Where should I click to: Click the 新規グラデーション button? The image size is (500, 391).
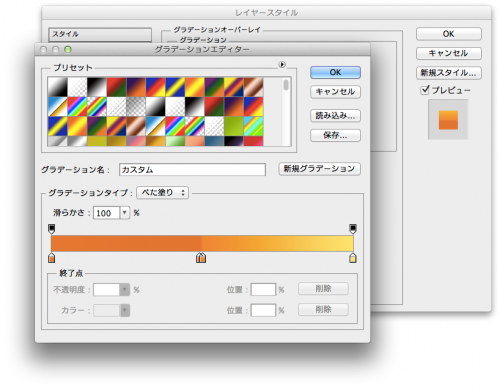(319, 169)
